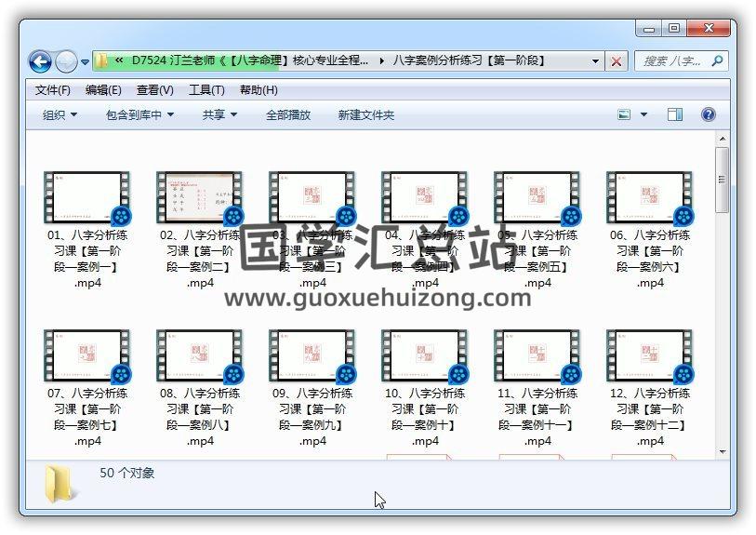Screen dimensions: 756x535
Task: Stop loading with the red X button
Action: 617,61
